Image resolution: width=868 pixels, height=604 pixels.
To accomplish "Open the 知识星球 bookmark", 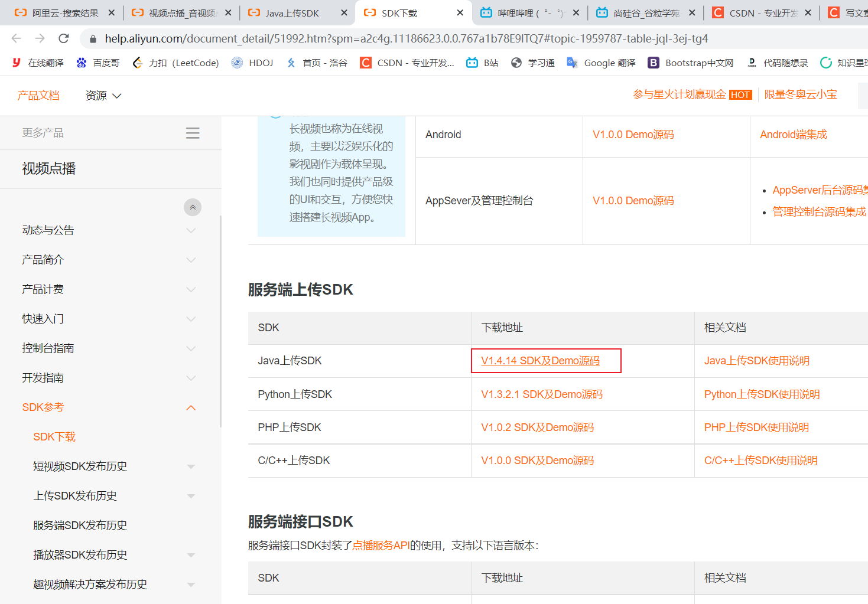I will click(844, 63).
